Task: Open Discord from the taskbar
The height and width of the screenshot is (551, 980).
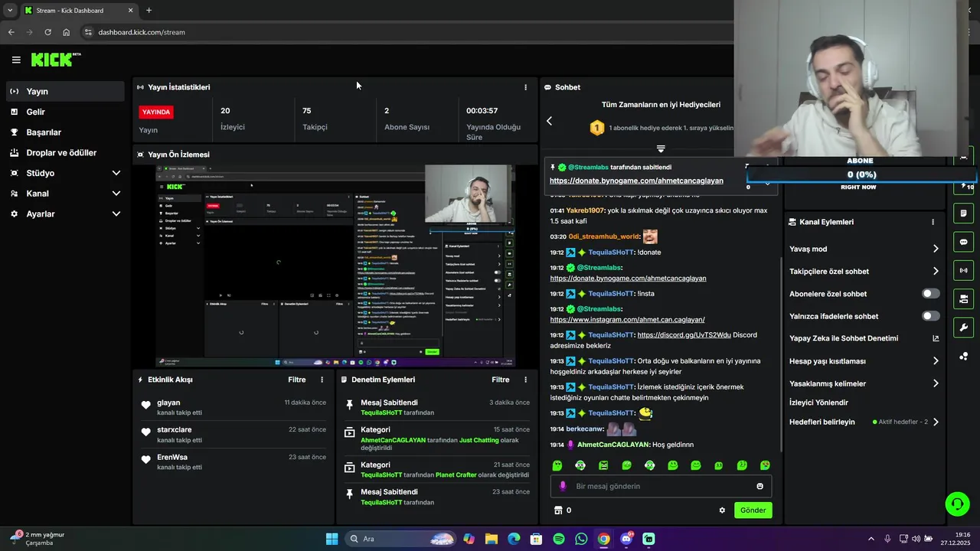Action: (626, 539)
